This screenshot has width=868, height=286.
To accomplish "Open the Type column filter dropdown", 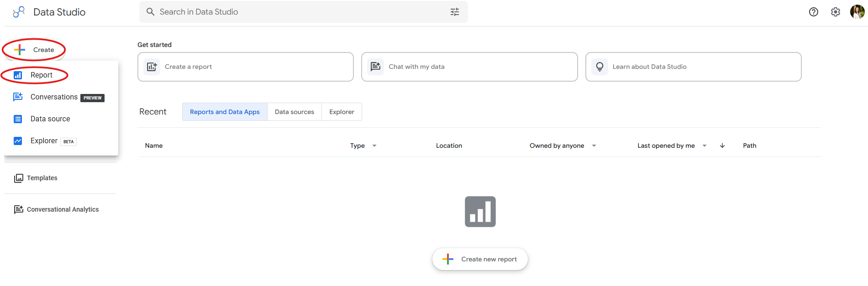I will [374, 146].
